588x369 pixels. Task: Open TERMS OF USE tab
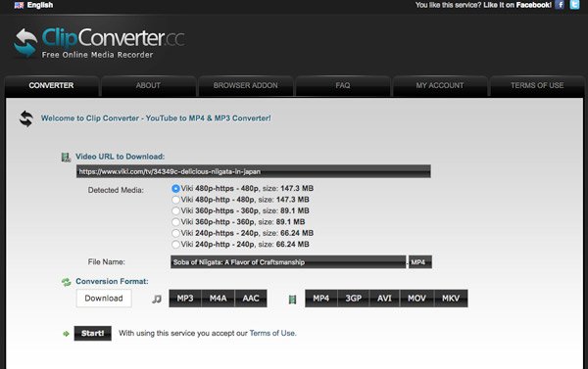pyautogui.click(x=537, y=86)
